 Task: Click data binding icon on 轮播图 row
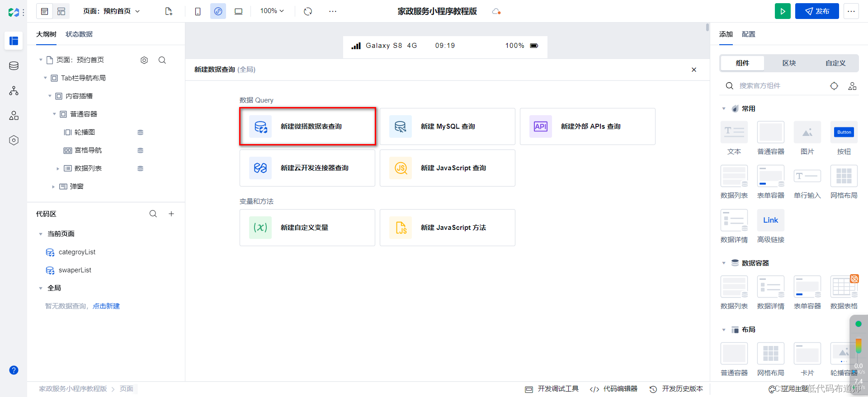tap(140, 132)
